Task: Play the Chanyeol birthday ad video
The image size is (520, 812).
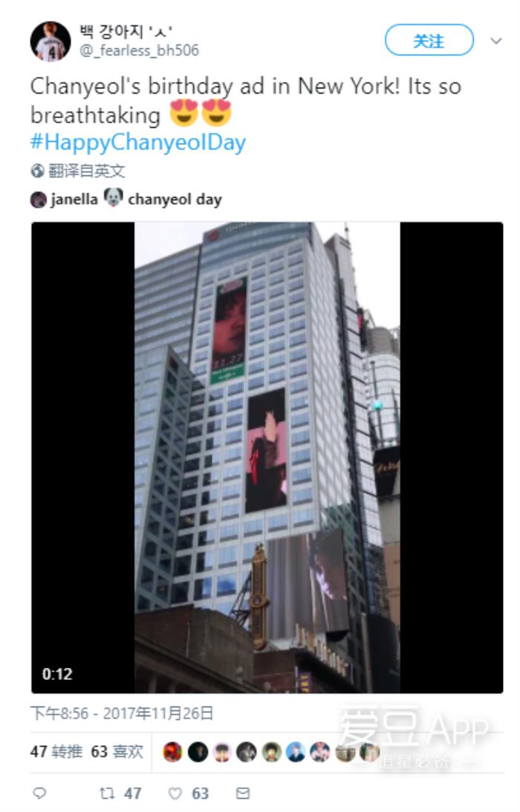Action: click(x=267, y=458)
